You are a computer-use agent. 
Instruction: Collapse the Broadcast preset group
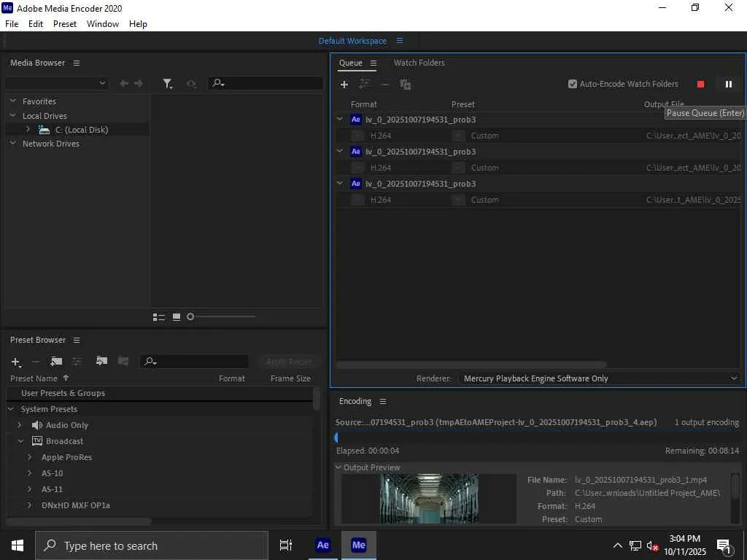click(20, 441)
